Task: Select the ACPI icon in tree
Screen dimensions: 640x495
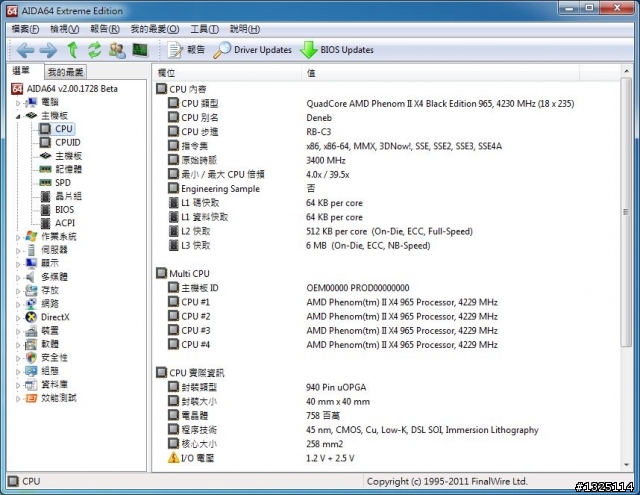Action: coord(46,223)
